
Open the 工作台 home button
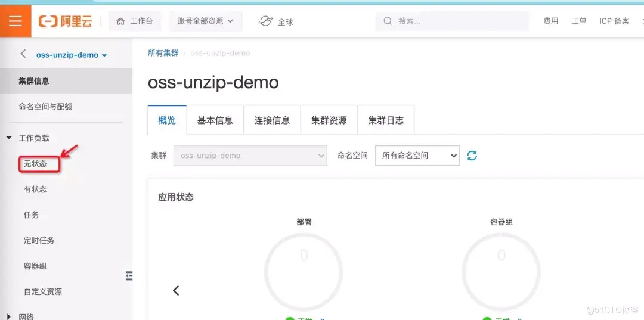(x=135, y=21)
